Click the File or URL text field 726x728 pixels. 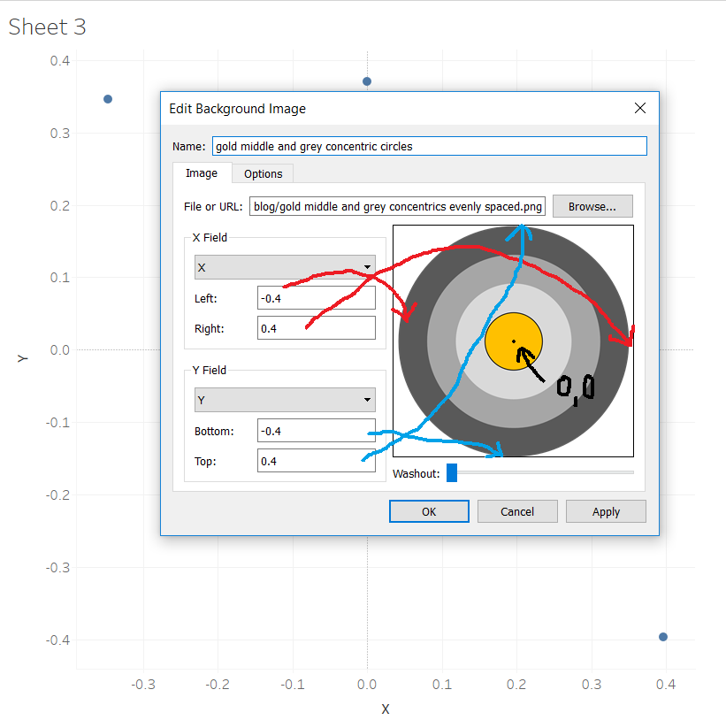click(x=397, y=206)
